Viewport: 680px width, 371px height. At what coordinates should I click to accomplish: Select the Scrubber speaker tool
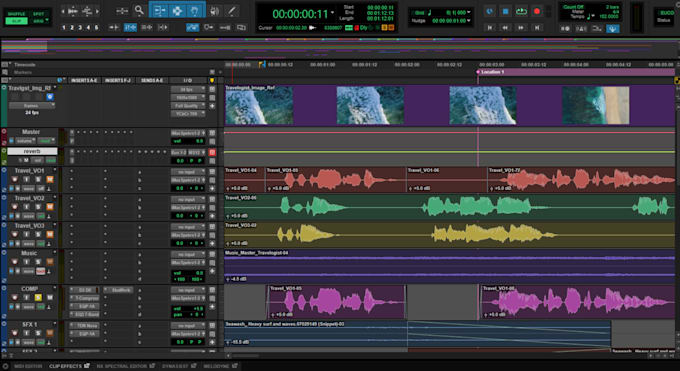[x=214, y=11]
